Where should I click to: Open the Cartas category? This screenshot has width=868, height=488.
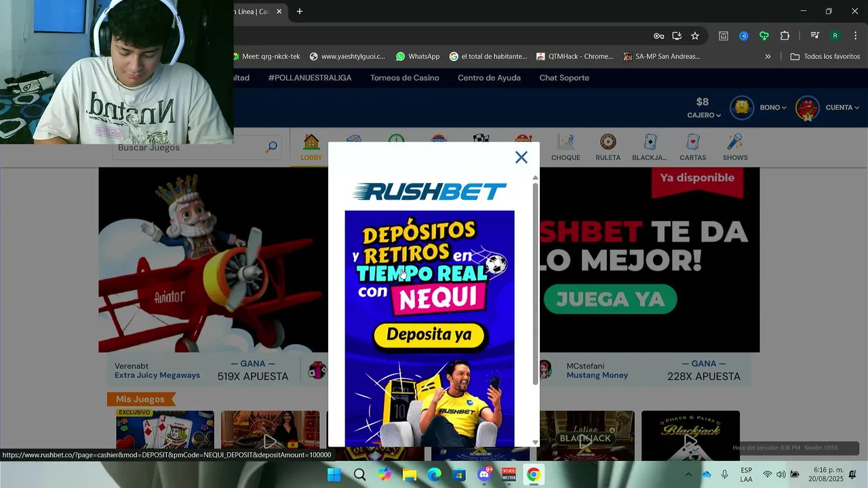pyautogui.click(x=692, y=148)
